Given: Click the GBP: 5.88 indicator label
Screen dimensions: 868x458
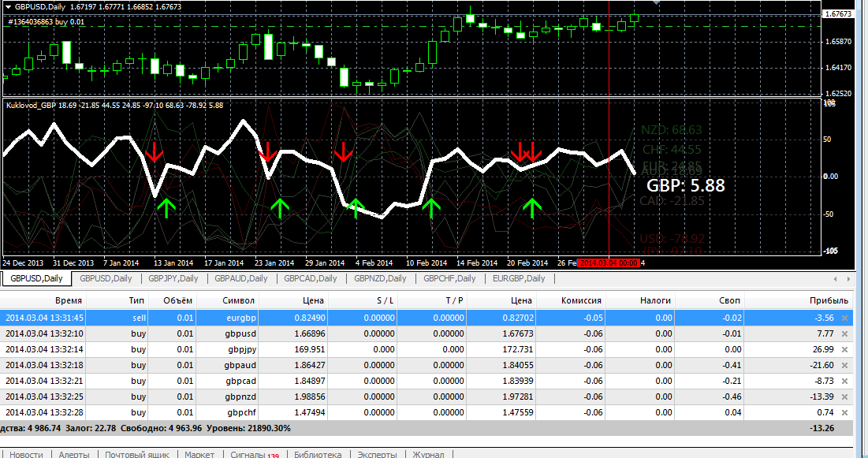Looking at the screenshot, I should 686,185.
